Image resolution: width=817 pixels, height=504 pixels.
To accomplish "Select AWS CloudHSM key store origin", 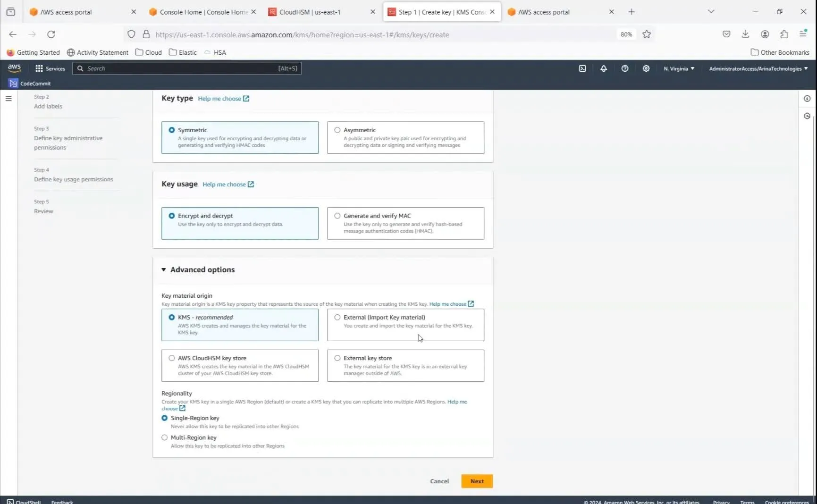I will (172, 358).
